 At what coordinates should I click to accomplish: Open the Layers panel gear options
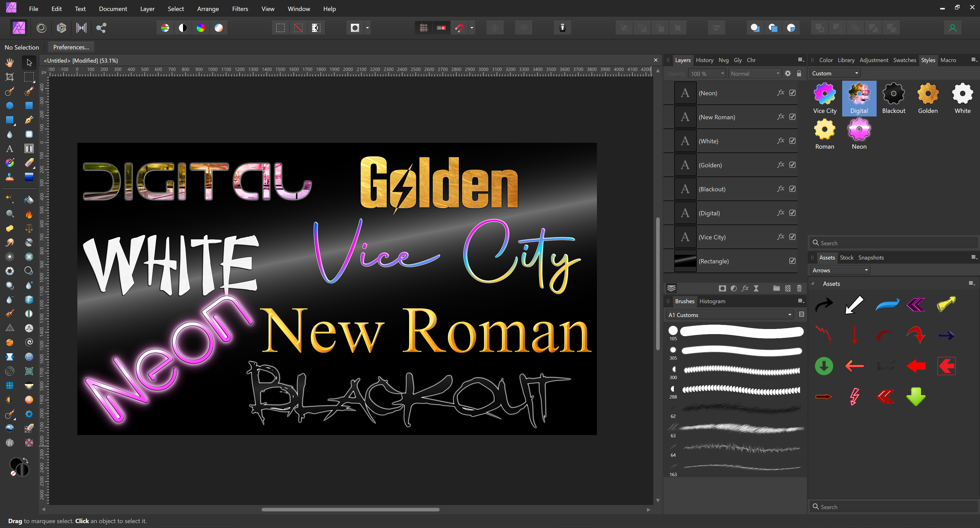click(x=788, y=74)
